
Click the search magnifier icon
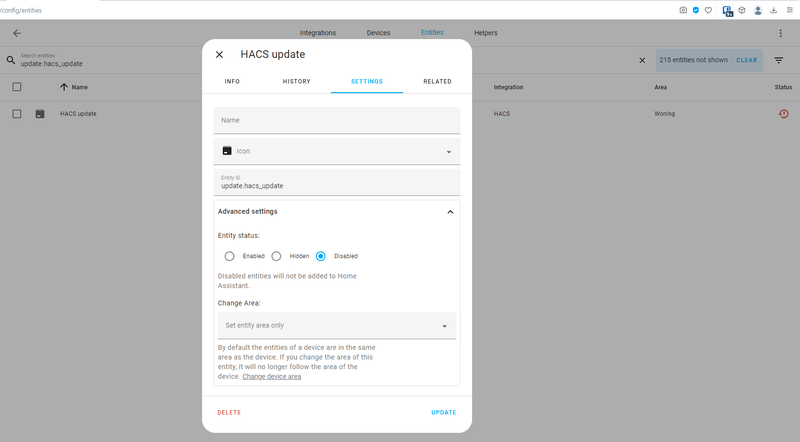tap(11, 60)
